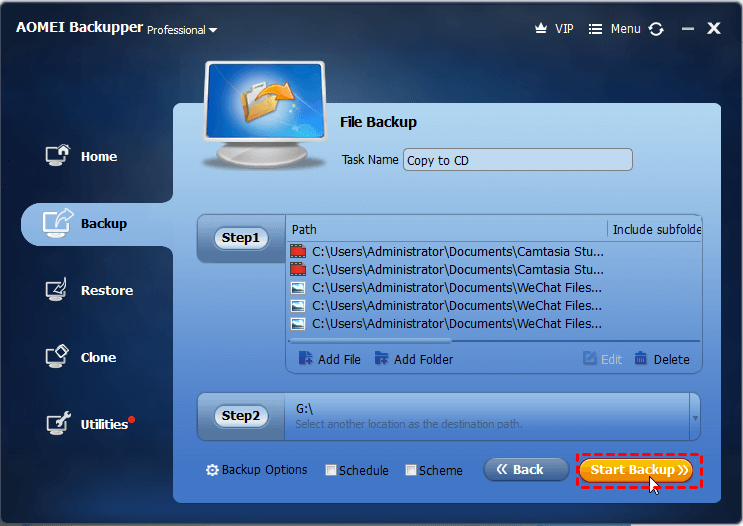Open the Step2 destination path dropdown arrow
The image size is (743, 526).
[695, 418]
